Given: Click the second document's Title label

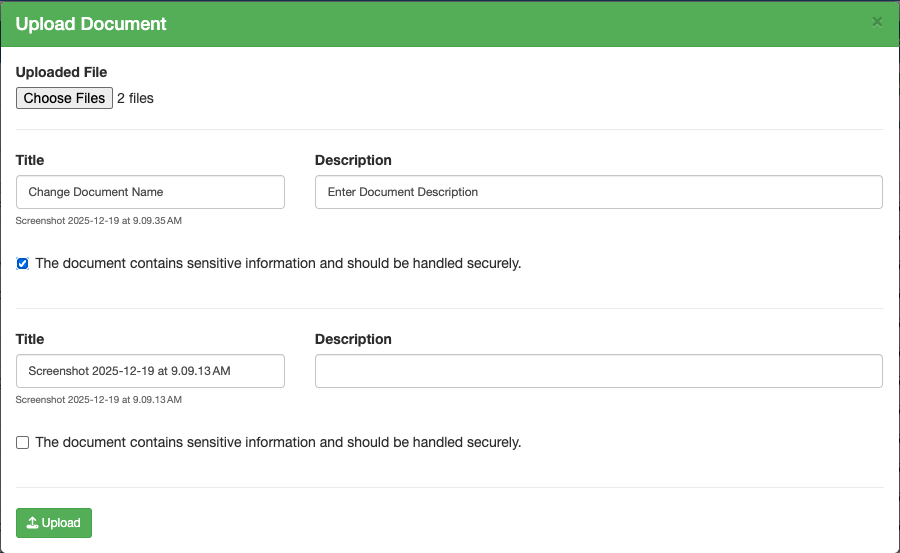Looking at the screenshot, I should click(x=30, y=339).
